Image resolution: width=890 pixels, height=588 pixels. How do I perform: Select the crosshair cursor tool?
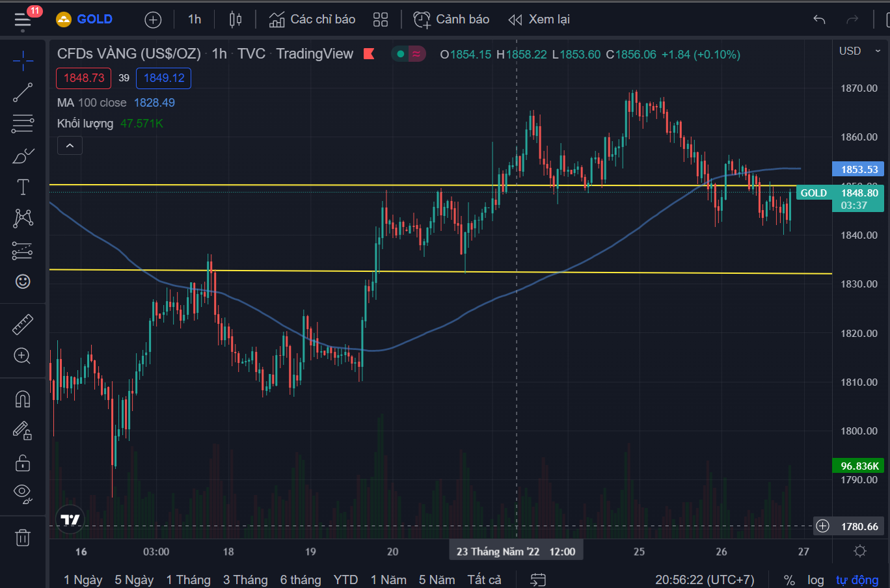(x=23, y=61)
